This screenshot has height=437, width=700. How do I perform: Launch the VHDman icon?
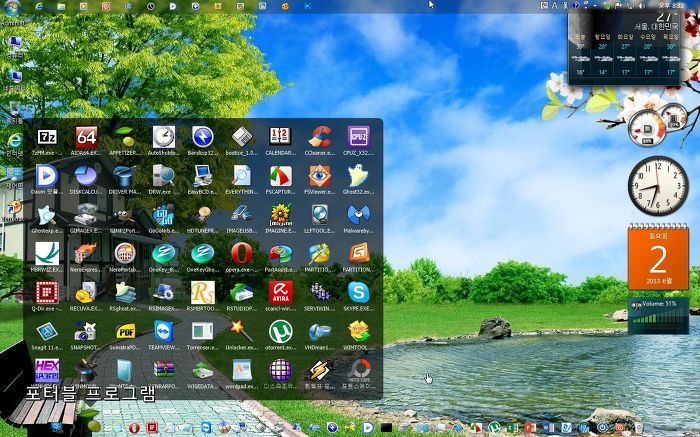click(x=320, y=332)
